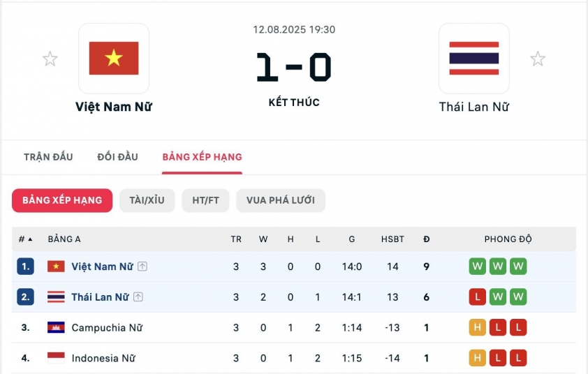Open the VUA PHÁ LƯỚI top scorers
This screenshot has height=374, width=588.
[280, 200]
